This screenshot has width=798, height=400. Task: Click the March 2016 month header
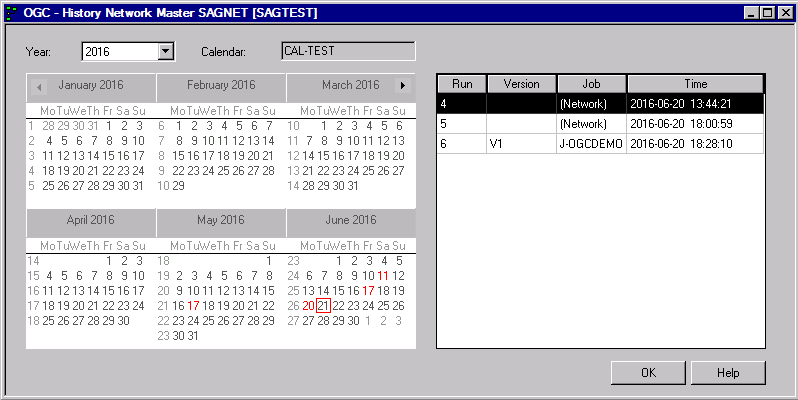pos(351,85)
